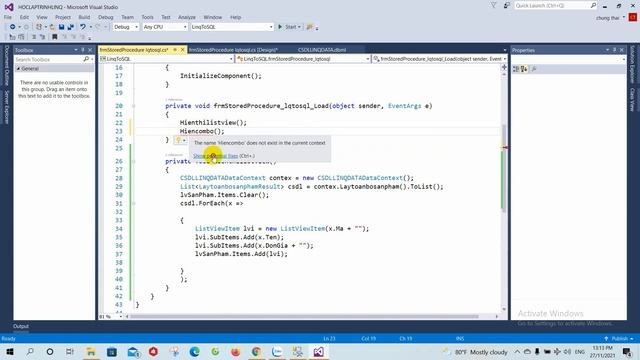
Task: Open the Windows Start menu
Action: coord(10,351)
